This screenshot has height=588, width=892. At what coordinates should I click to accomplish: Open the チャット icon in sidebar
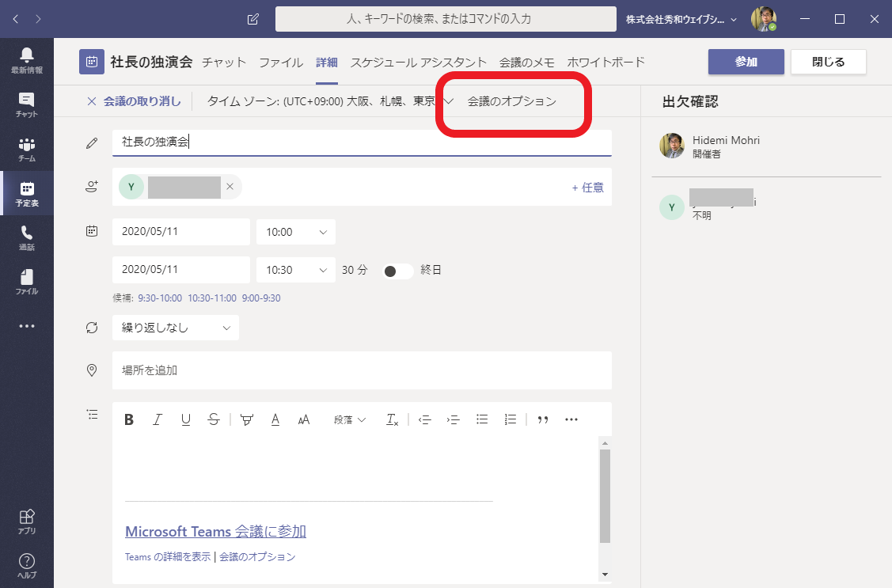tap(27, 104)
